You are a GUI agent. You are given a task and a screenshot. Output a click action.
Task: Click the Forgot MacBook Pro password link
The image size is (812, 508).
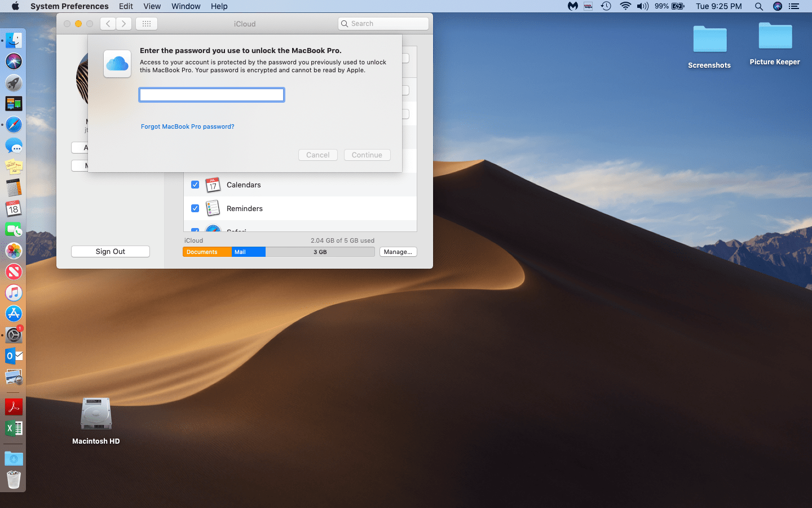[x=187, y=126]
